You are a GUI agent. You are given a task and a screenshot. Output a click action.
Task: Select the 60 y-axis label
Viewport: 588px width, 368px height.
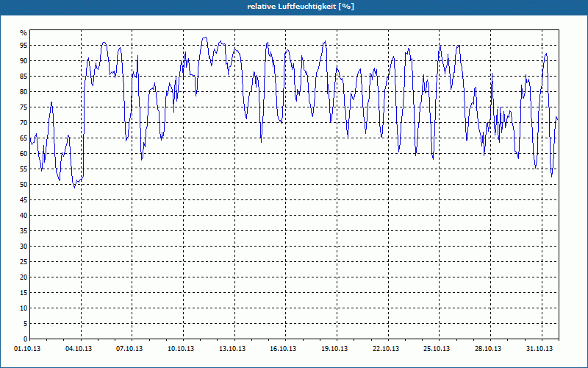[x=24, y=153]
